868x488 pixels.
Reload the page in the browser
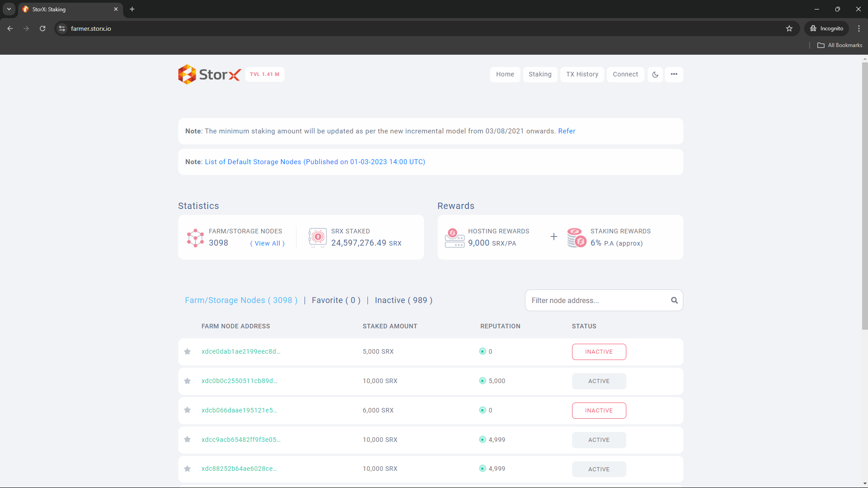click(x=43, y=28)
